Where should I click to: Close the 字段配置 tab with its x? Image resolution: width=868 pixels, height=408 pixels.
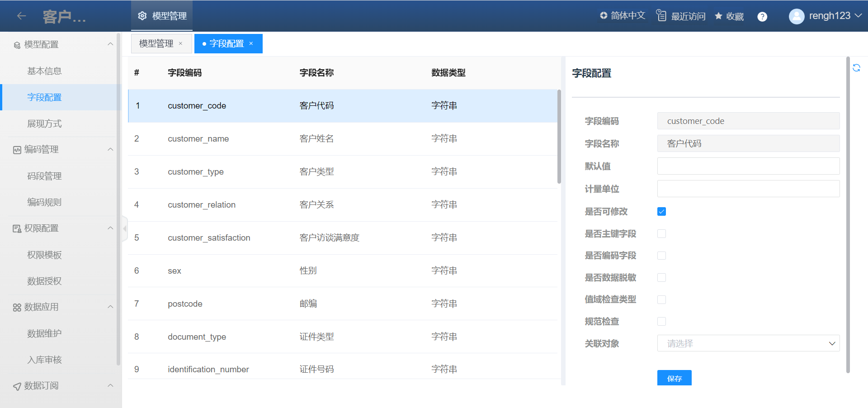pos(251,43)
